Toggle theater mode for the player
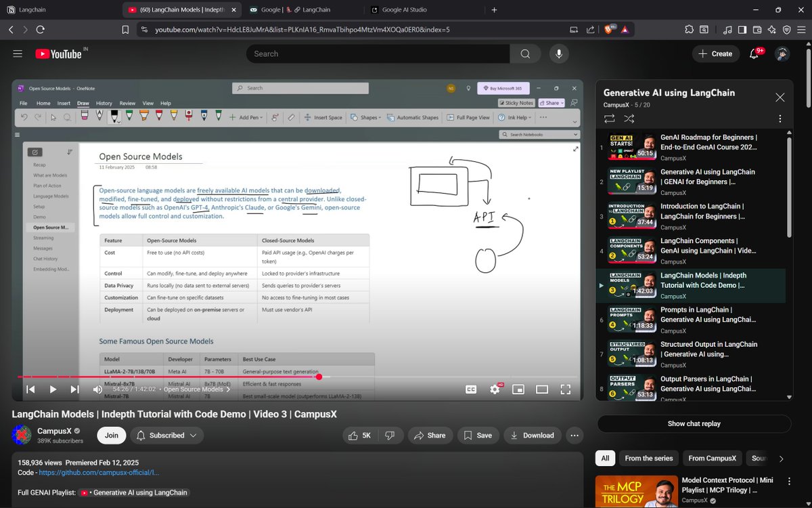The image size is (812, 508). pos(542,389)
